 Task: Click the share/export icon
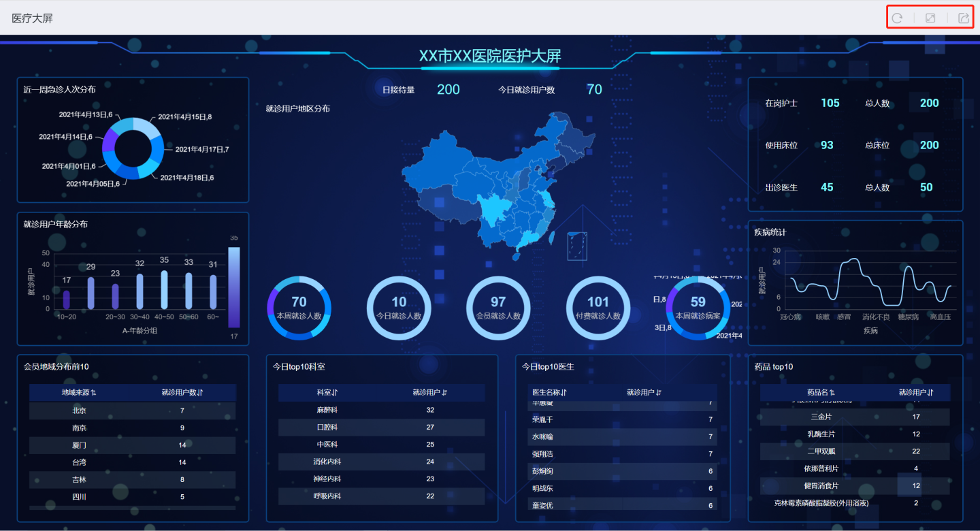[x=964, y=18]
